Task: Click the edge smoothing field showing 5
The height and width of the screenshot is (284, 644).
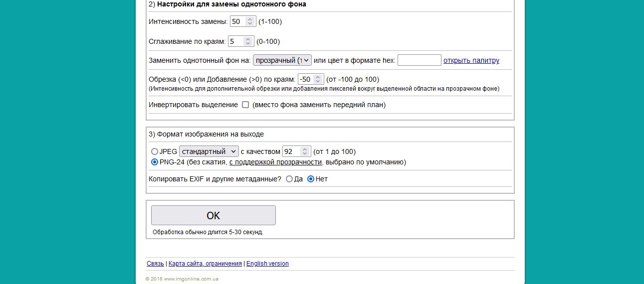Action: click(235, 41)
